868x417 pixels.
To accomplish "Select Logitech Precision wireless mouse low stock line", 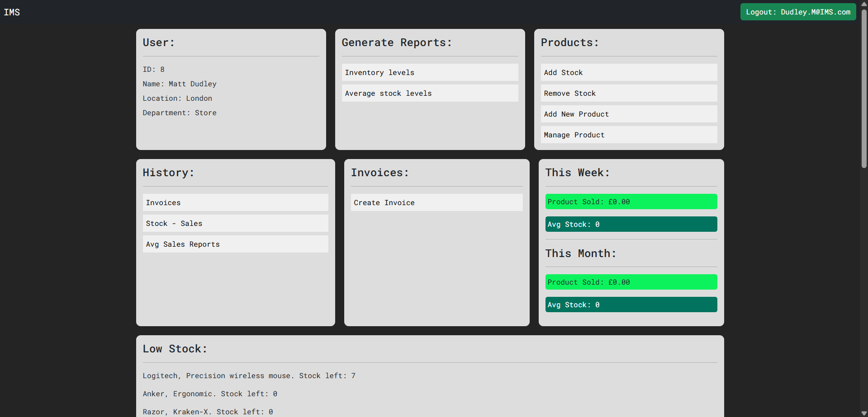I will [249, 375].
